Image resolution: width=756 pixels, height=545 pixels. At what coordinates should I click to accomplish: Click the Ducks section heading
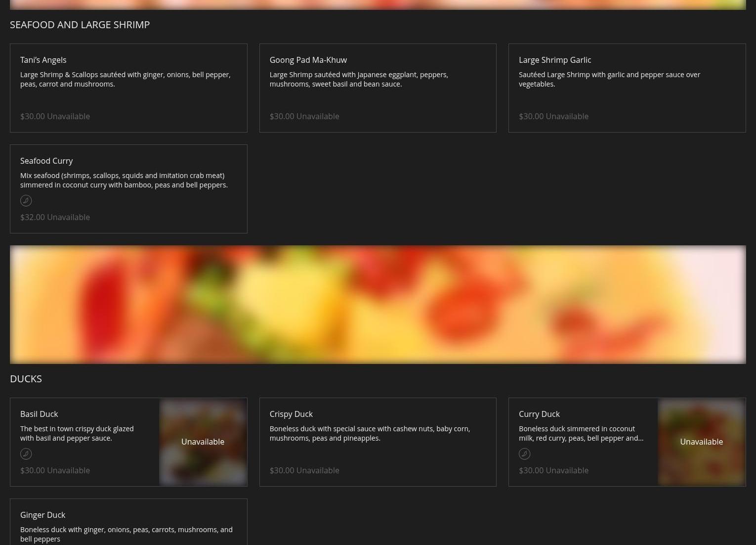tap(26, 378)
